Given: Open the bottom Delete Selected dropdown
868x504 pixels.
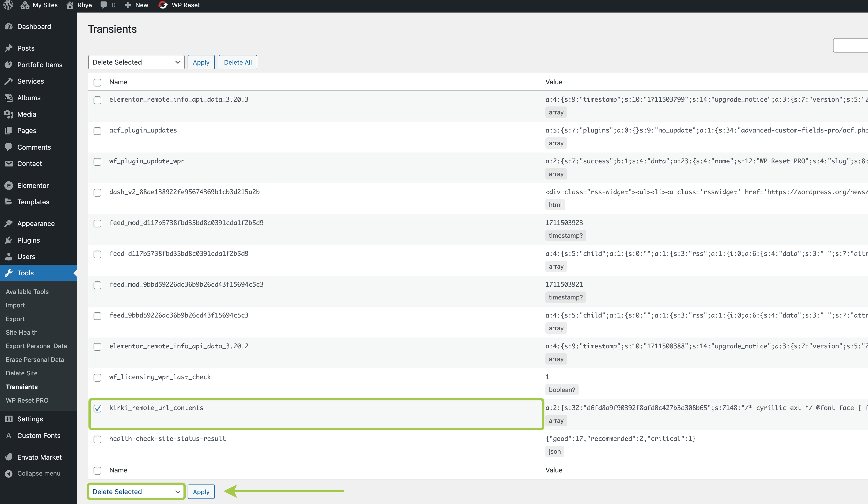Looking at the screenshot, I should click(x=136, y=492).
